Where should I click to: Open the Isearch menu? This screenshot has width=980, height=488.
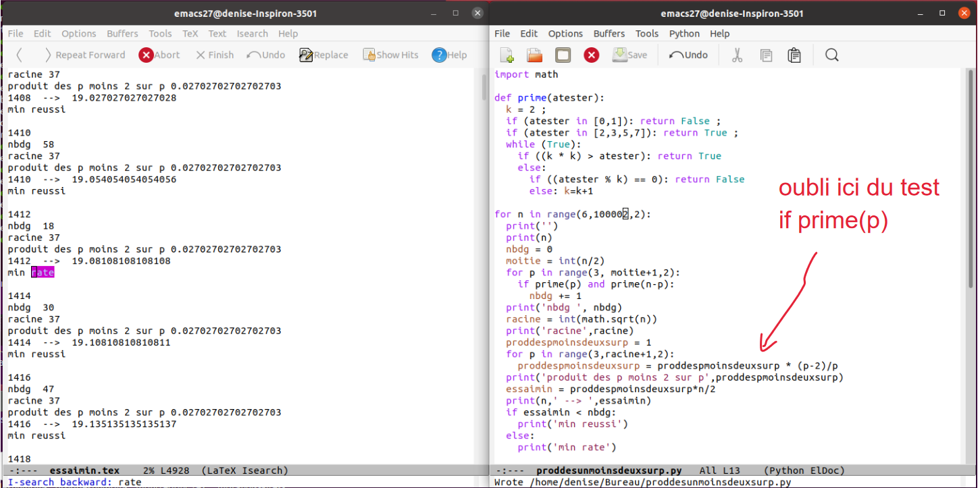[252, 34]
